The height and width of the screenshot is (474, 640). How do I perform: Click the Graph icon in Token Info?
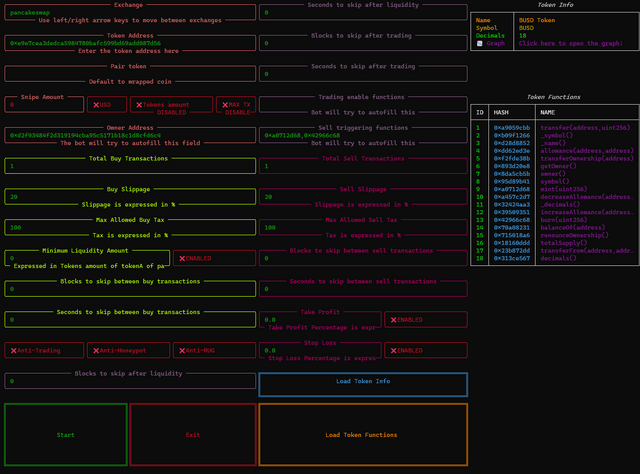coord(480,43)
